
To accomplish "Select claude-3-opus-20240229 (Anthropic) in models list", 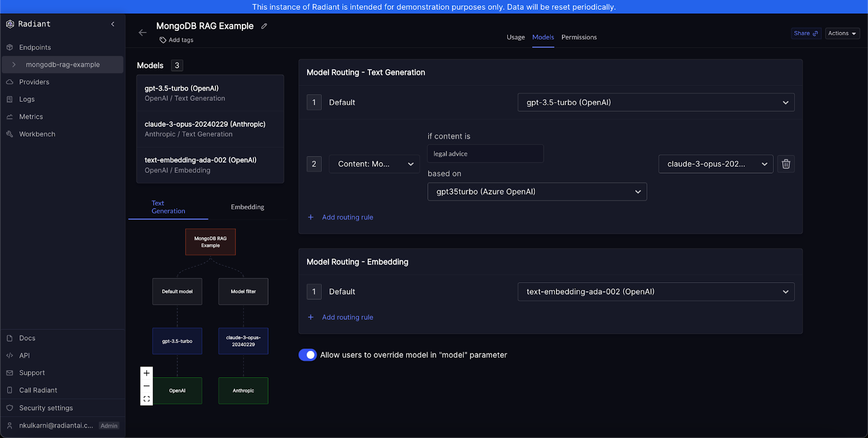I will point(210,129).
